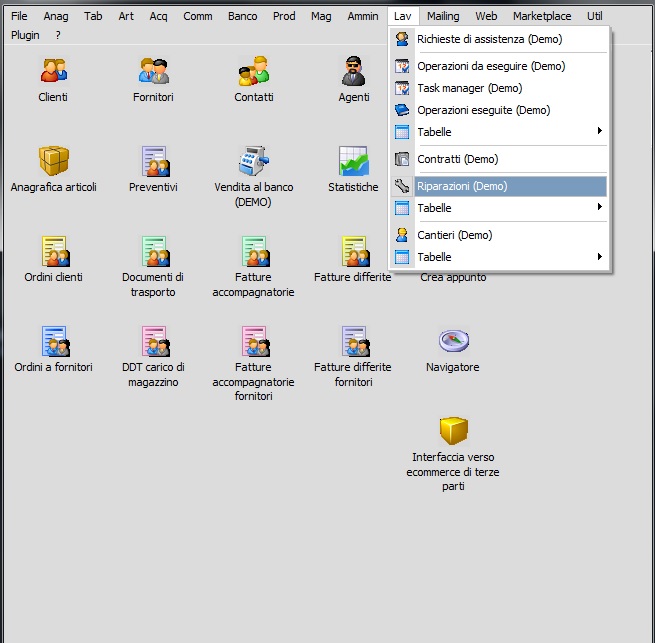
Task: Open Fatture differite fornitori icon
Action: 355,341
